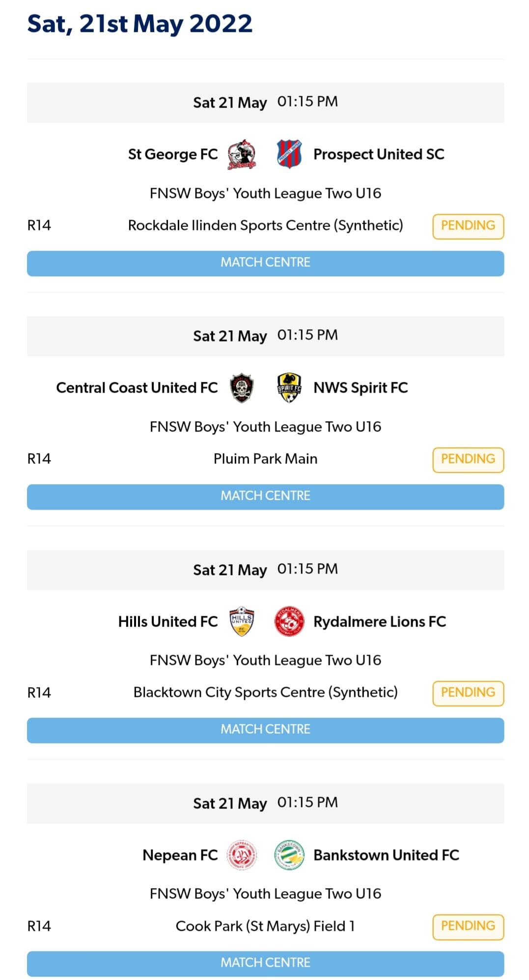Select the Central Coast United FC skull logo
The height and width of the screenshot is (980, 529).
[x=242, y=387]
